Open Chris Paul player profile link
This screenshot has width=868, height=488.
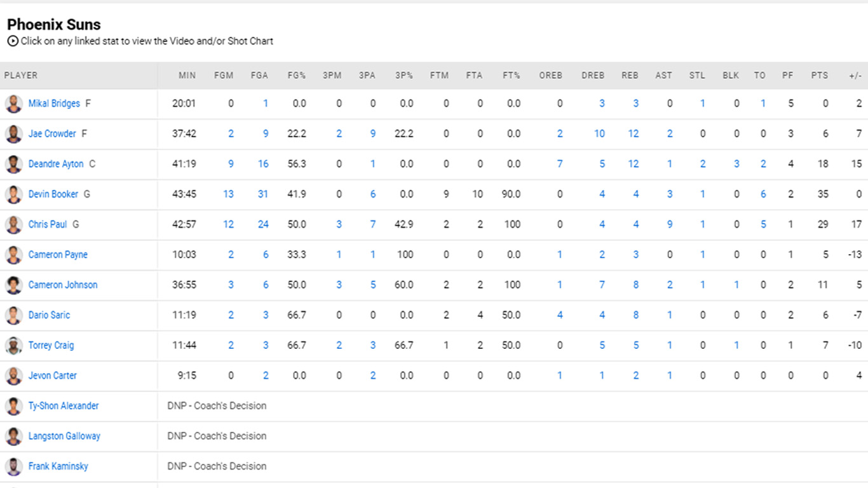point(48,224)
